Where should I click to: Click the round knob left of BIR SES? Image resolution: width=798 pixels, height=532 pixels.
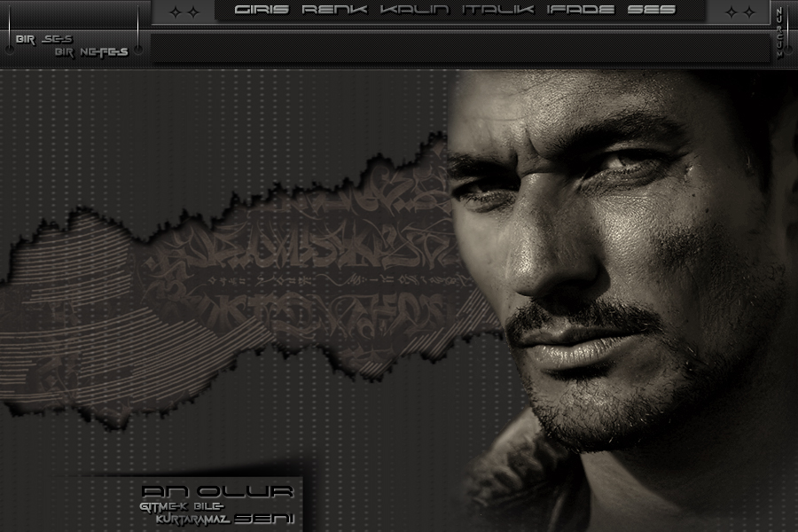[x=9, y=51]
